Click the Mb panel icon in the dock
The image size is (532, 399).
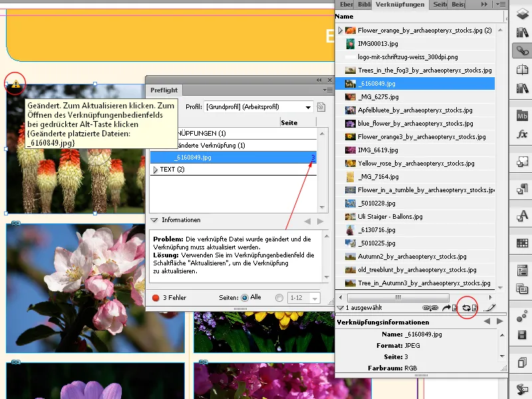coord(521,116)
